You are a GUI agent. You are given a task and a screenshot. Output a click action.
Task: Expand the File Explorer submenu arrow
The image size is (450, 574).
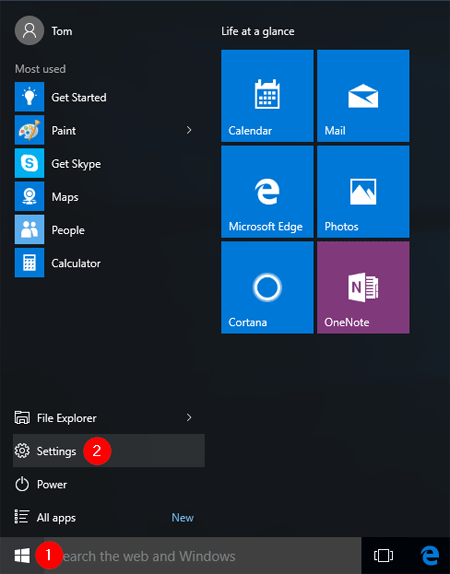(x=189, y=417)
